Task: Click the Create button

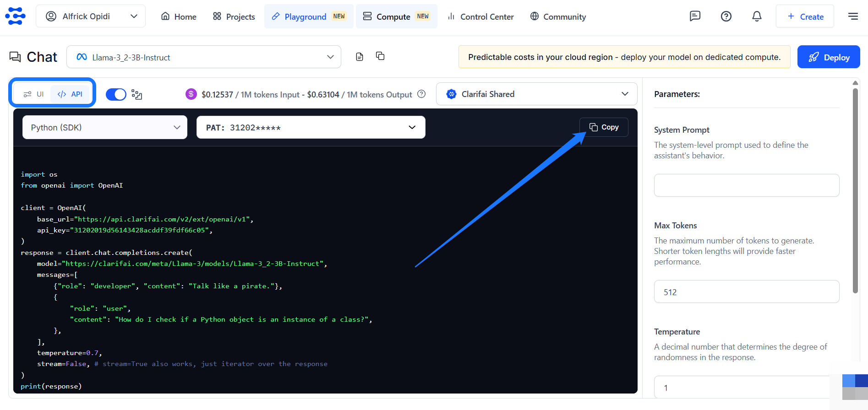Action: coord(805,16)
